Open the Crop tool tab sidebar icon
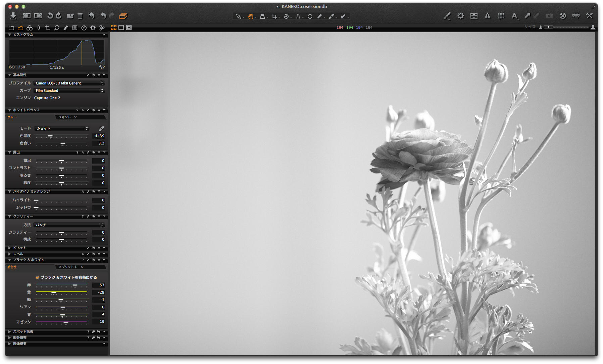The width and height of the screenshot is (603, 364). (48, 28)
